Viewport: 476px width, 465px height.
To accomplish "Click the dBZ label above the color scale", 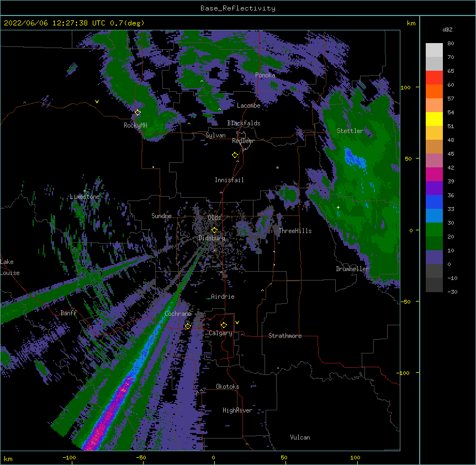I will click(x=447, y=30).
